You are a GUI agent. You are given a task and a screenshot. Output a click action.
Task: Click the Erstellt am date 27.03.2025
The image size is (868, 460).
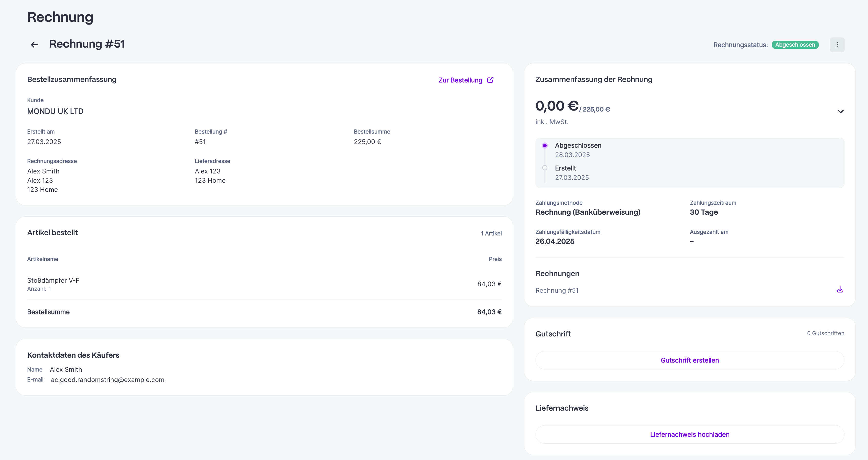(44, 141)
